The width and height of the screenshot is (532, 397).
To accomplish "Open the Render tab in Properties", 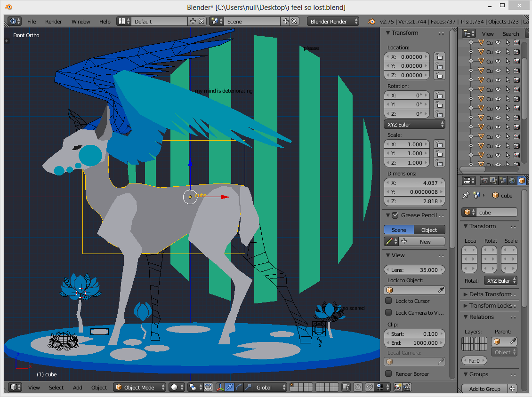I will pos(484,181).
